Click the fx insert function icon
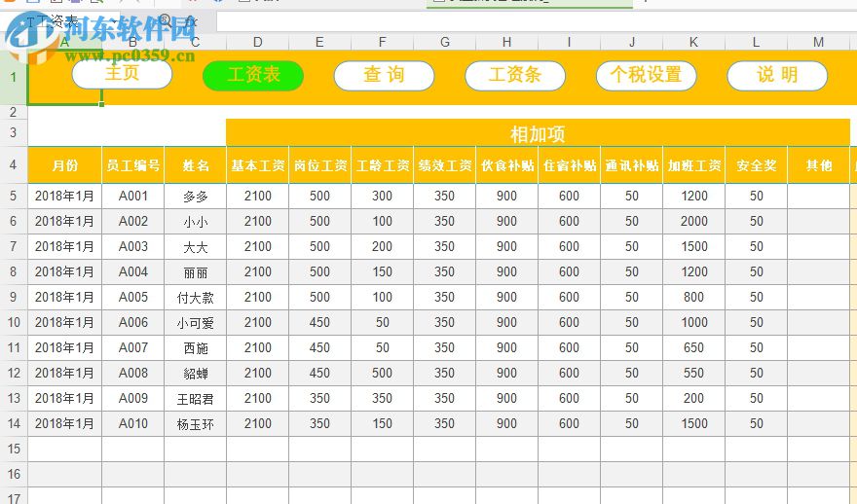857x504 pixels. [x=191, y=21]
